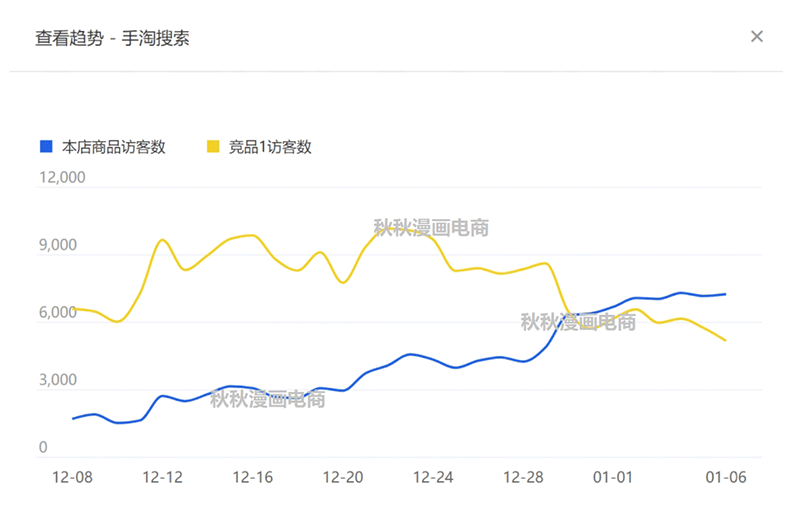This screenshot has height=514, width=800.
Task: Close the trend dialog with the X icon
Action: click(757, 37)
